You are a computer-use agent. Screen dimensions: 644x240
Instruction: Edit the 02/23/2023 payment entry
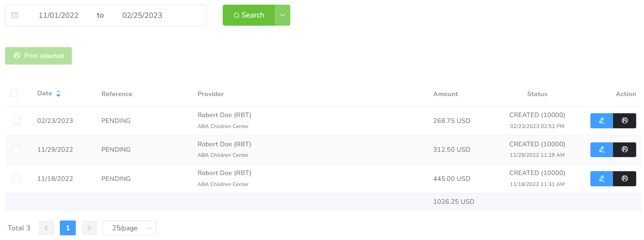click(x=601, y=121)
